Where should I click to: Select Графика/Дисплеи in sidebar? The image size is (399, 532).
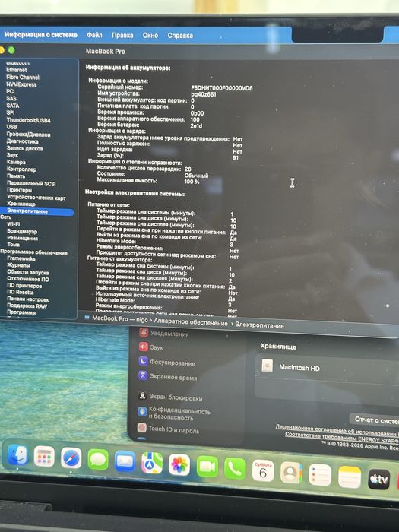point(29,135)
